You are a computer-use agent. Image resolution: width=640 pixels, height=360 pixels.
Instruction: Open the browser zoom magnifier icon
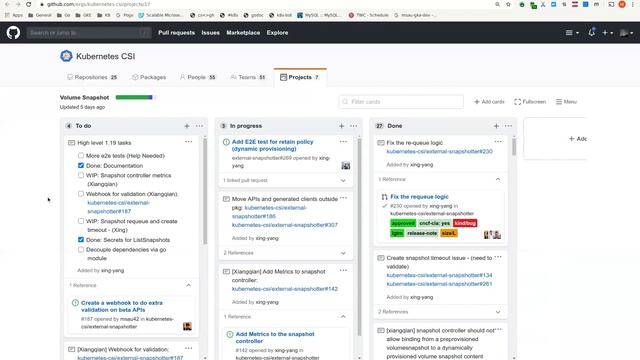[x=497, y=4]
